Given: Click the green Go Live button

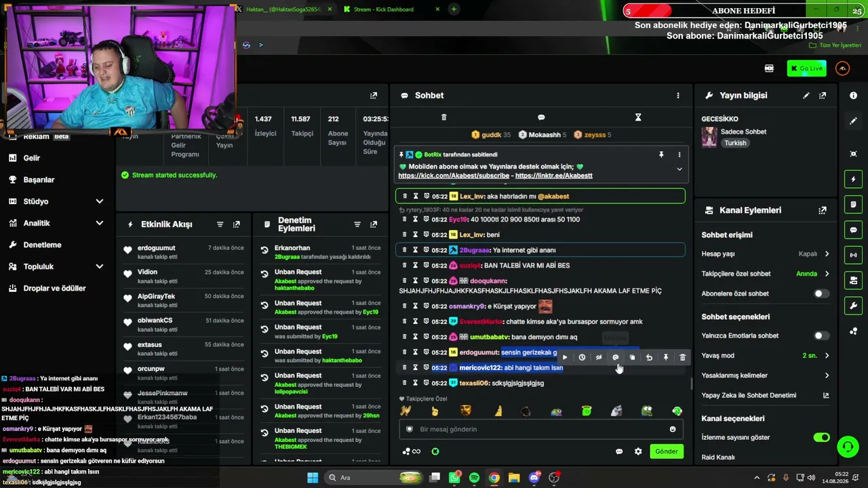Looking at the screenshot, I should point(806,68).
